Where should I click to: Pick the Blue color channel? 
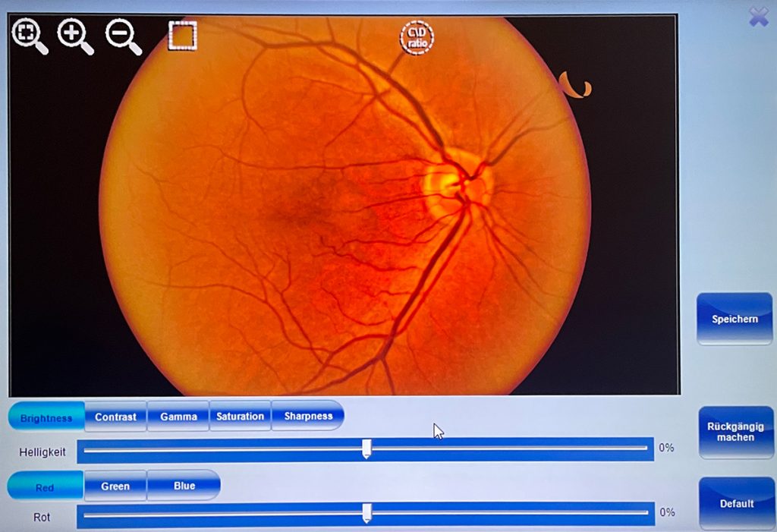pyautogui.click(x=184, y=486)
